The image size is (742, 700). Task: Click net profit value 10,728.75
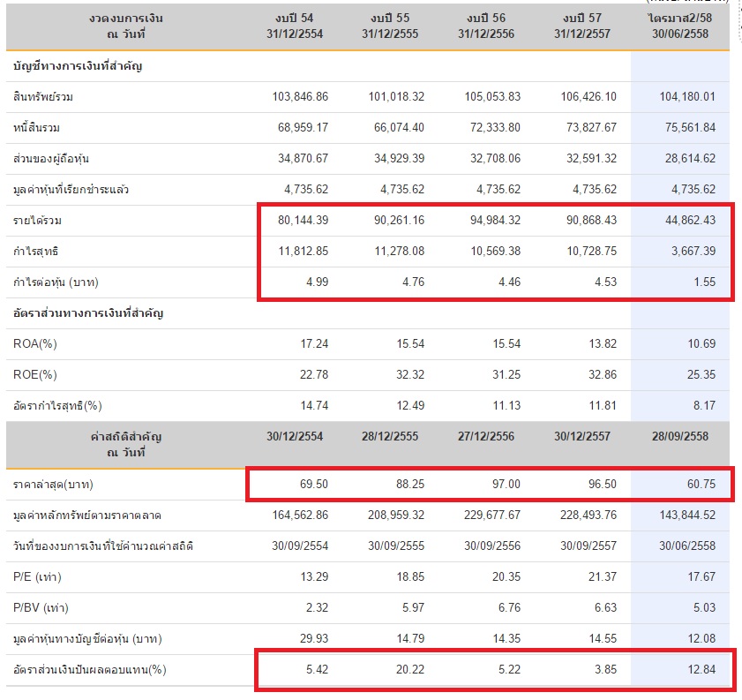(592, 251)
